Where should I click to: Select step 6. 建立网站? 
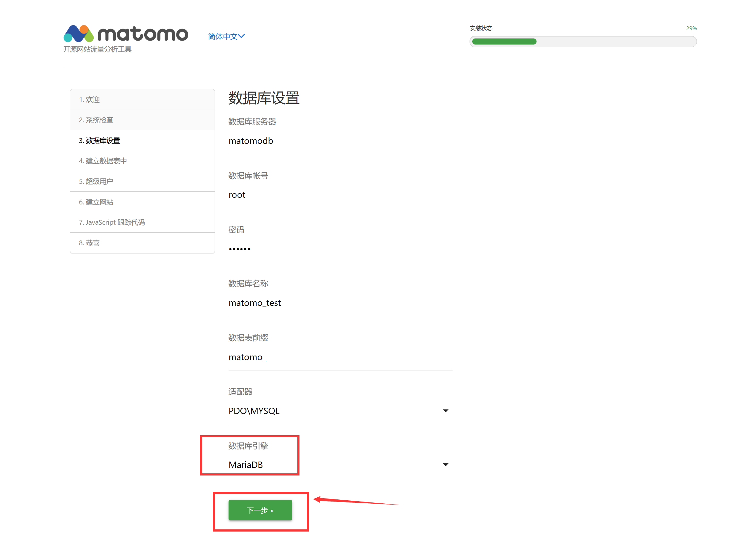pyautogui.click(x=142, y=202)
